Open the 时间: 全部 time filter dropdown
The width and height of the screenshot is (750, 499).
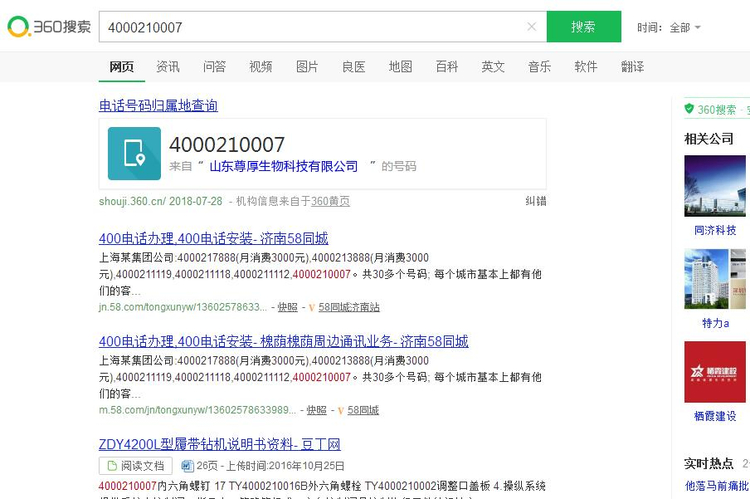click(670, 27)
